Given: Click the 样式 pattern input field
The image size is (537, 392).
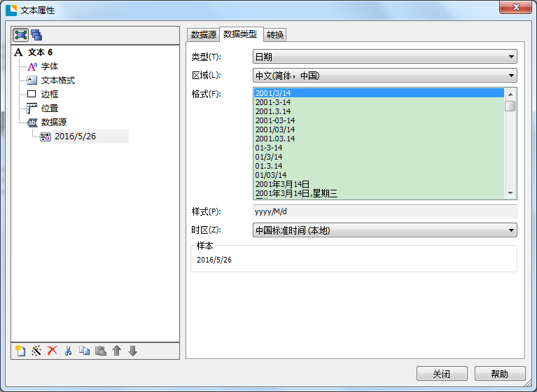Looking at the screenshot, I should pyautogui.click(x=384, y=211).
